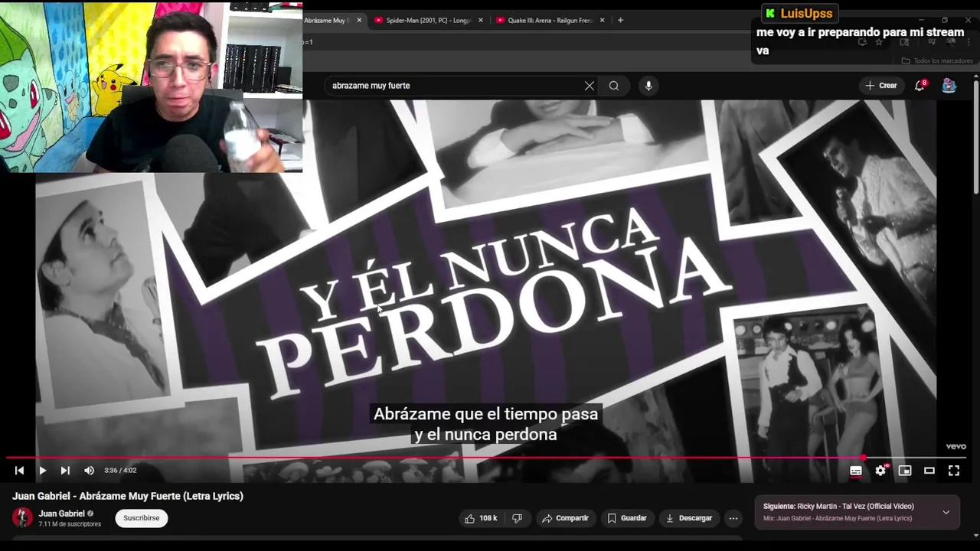Close the Spider-Man (2001, PC) tab

(x=481, y=21)
